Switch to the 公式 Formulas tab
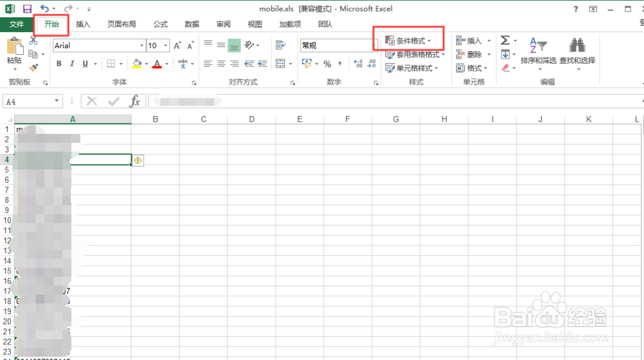The width and height of the screenshot is (644, 360). 160,24
